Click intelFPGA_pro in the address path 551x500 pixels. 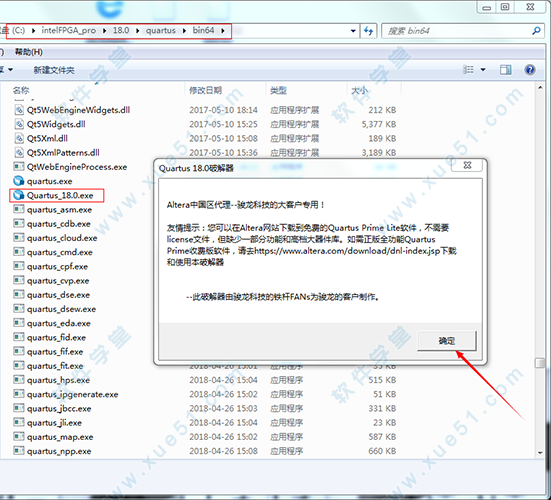pyautogui.click(x=69, y=31)
